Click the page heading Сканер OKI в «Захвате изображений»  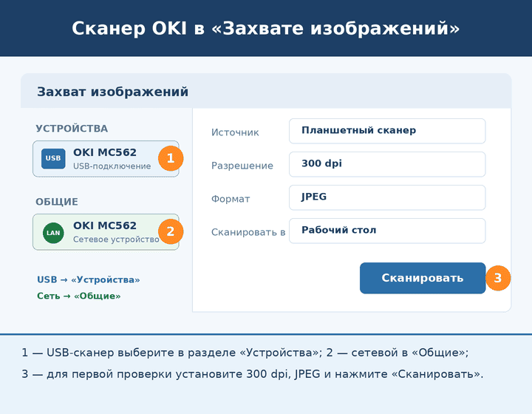click(x=266, y=28)
